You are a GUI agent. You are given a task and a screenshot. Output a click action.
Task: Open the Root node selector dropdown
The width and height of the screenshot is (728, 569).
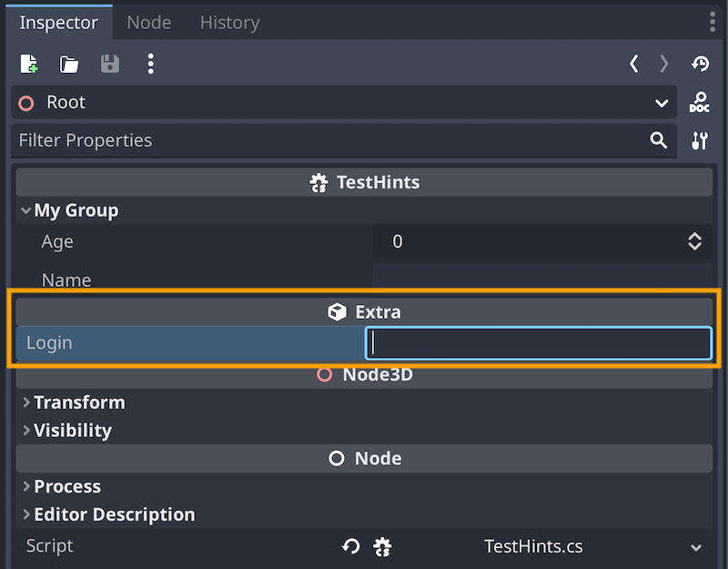[344, 102]
